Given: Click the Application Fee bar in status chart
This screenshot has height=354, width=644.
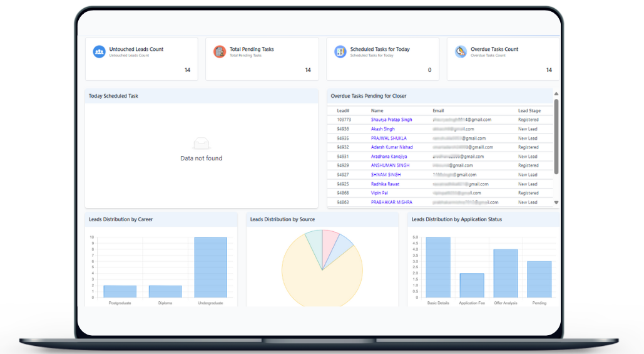Looking at the screenshot, I should click(x=471, y=286).
